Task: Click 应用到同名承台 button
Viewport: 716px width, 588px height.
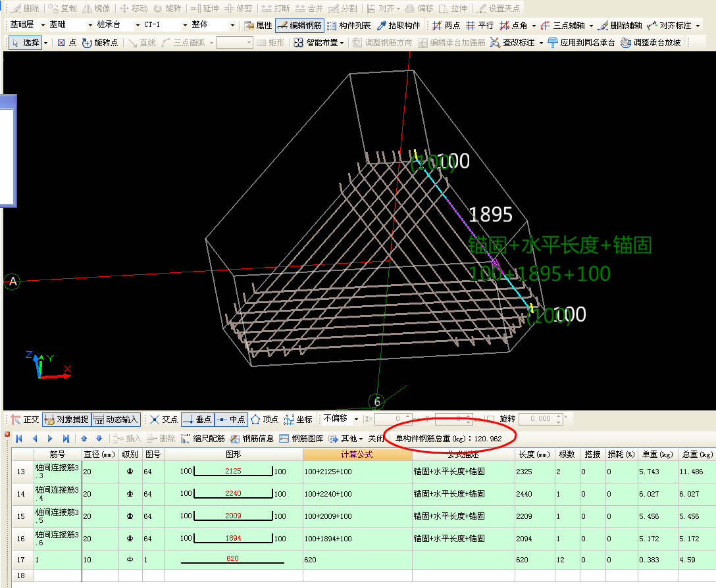Action: point(581,43)
